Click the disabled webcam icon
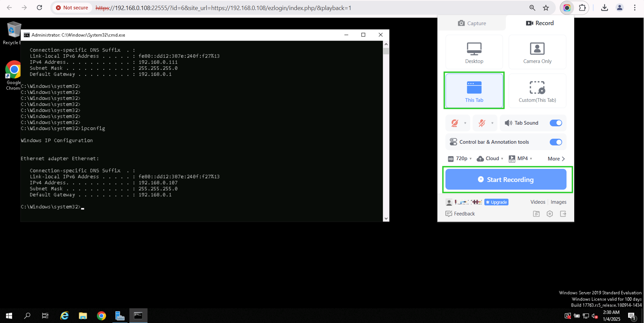The image size is (644, 323). point(455,123)
